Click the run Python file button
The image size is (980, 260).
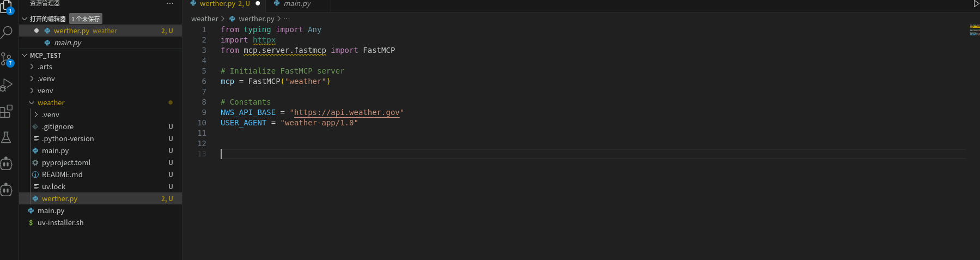click(x=976, y=4)
